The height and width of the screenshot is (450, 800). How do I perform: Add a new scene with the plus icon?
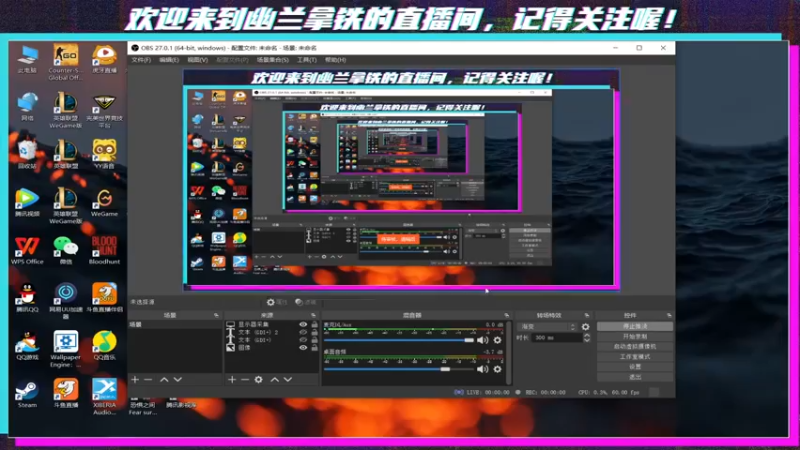pyautogui.click(x=135, y=380)
